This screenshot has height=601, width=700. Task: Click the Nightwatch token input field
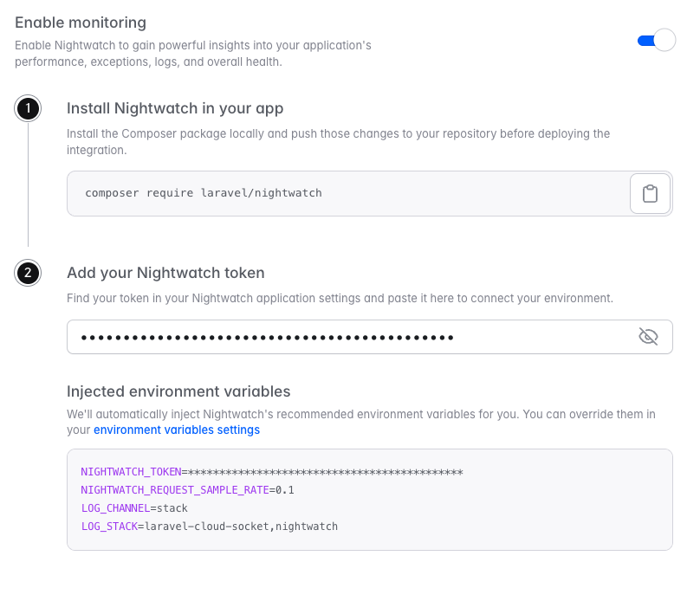[370, 337]
